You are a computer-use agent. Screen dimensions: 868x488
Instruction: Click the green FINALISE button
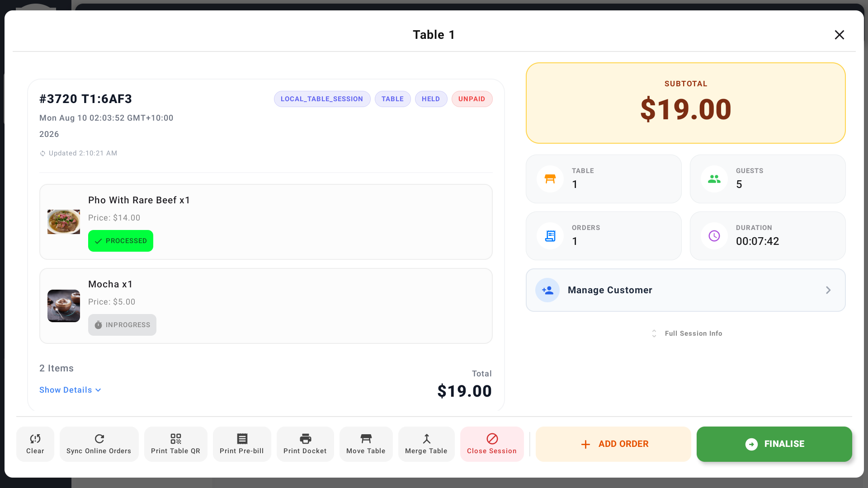[774, 444]
